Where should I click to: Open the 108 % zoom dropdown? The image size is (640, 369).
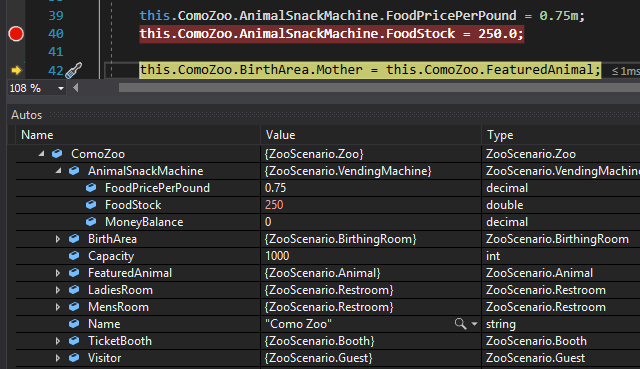(x=61, y=88)
